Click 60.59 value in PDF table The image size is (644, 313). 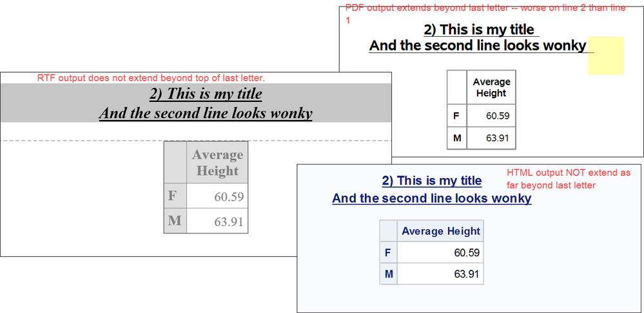[498, 116]
